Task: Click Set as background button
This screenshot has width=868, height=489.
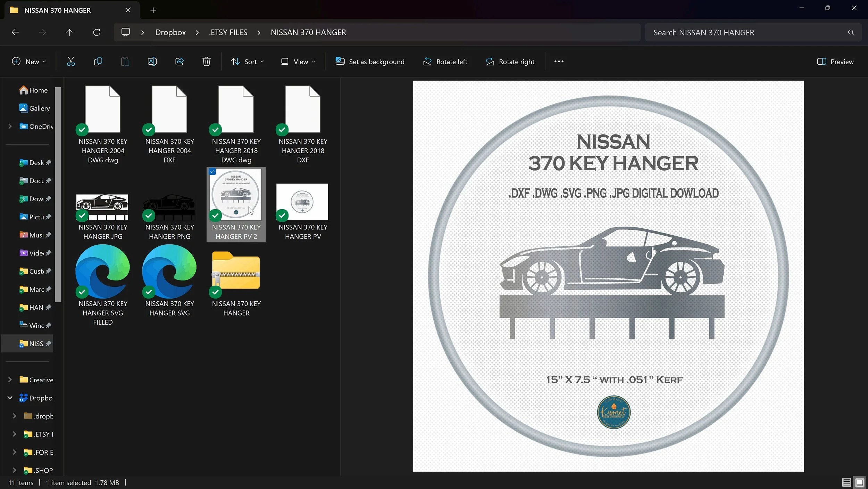Action: pos(370,62)
